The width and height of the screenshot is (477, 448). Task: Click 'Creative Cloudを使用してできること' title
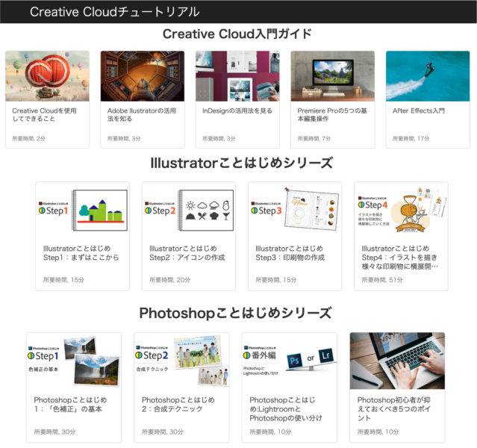(44, 115)
